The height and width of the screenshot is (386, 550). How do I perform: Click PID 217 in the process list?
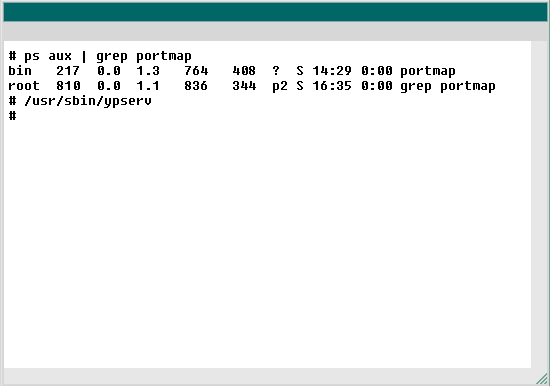pos(68,71)
